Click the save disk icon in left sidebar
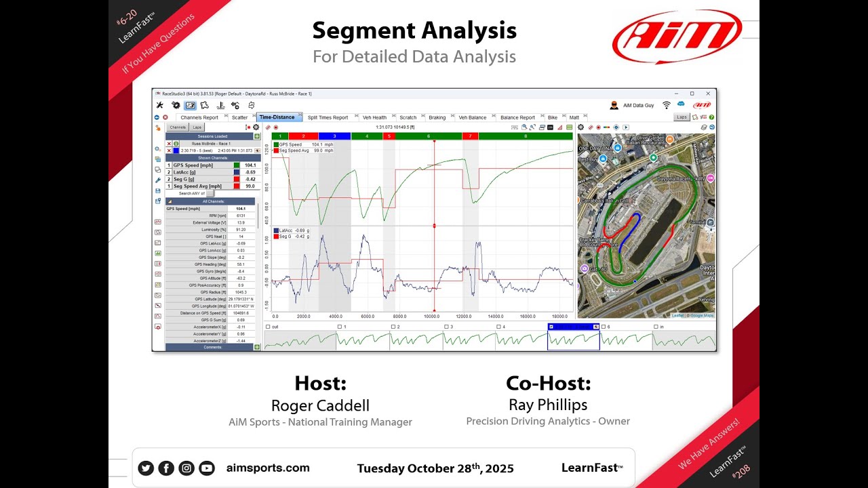This screenshot has width=868, height=488. click(x=158, y=191)
